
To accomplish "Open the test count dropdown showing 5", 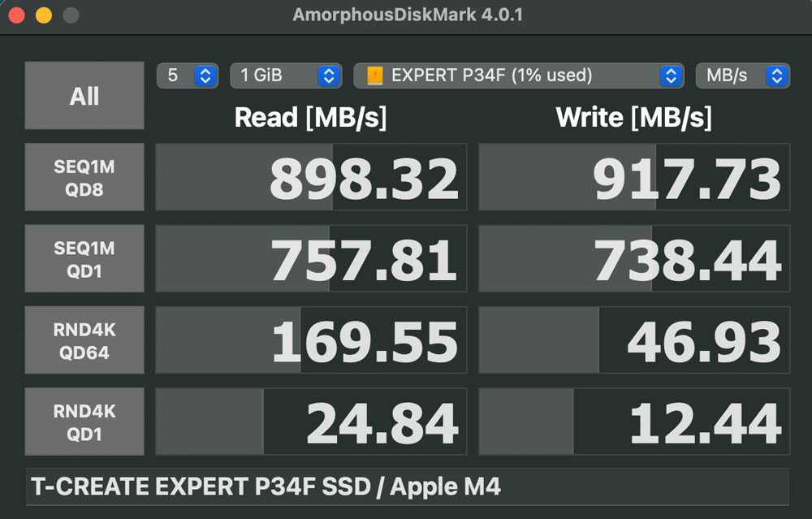I will pos(188,76).
